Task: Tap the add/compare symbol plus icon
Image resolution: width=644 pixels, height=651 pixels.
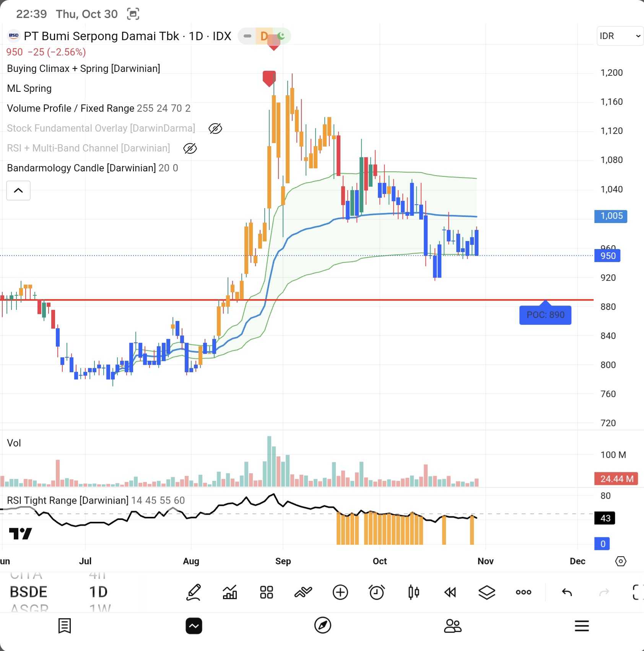Action: coord(340,592)
